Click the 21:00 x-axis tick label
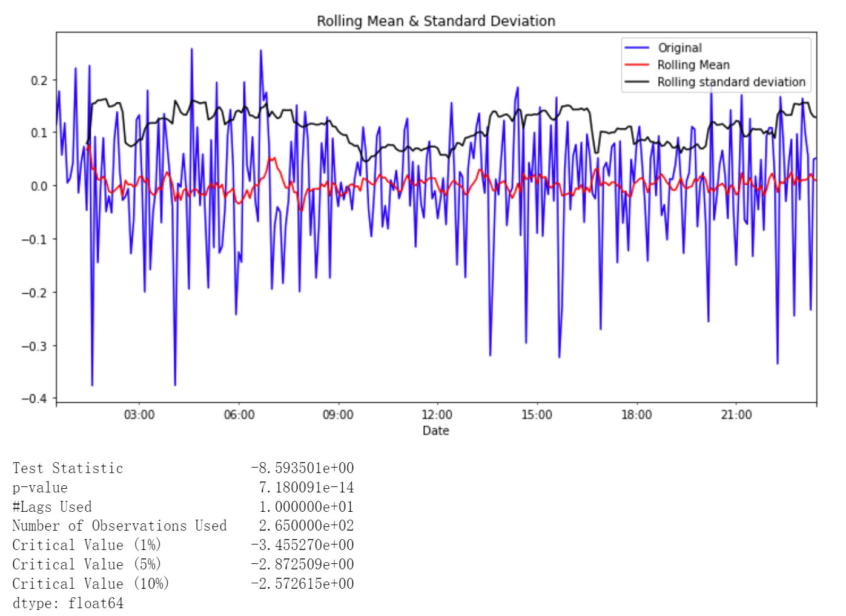The height and width of the screenshot is (616, 846). click(736, 415)
